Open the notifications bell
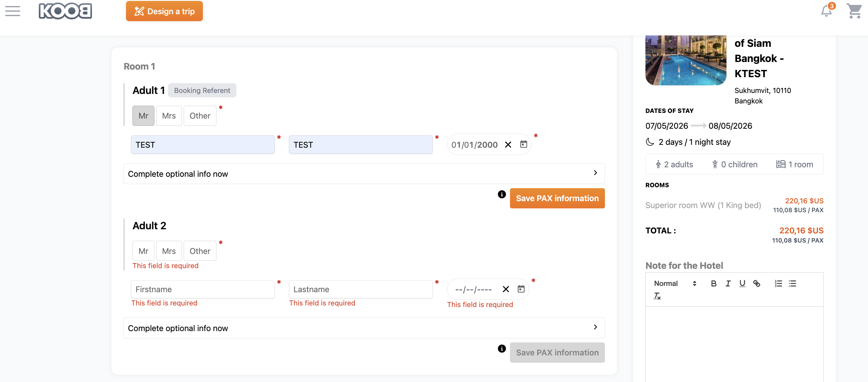Image resolution: width=868 pixels, height=382 pixels. tap(826, 11)
